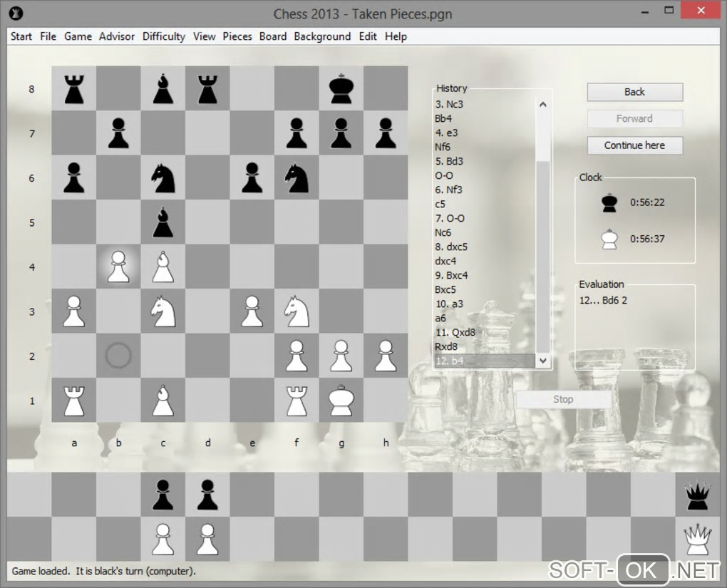The image size is (727, 588).
Task: Click the white king on g1
Action: [341, 400]
